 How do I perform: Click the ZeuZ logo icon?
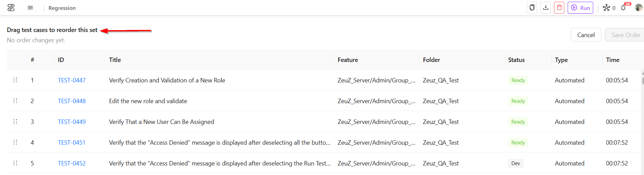[x=11, y=7]
